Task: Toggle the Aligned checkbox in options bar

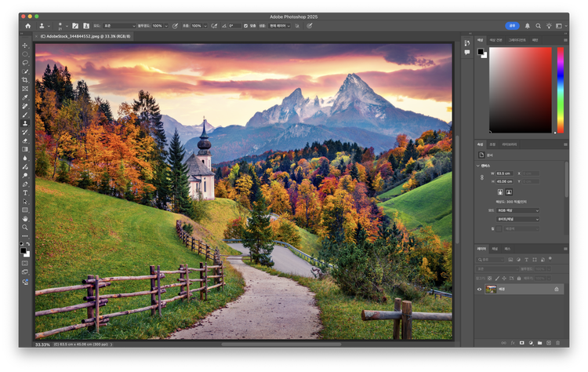Action: click(x=245, y=26)
